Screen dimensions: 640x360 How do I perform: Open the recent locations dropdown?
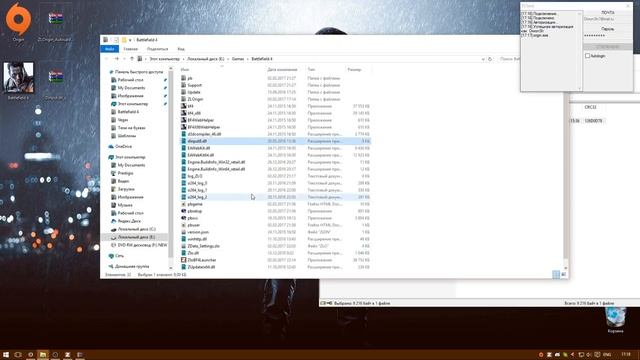(124, 59)
